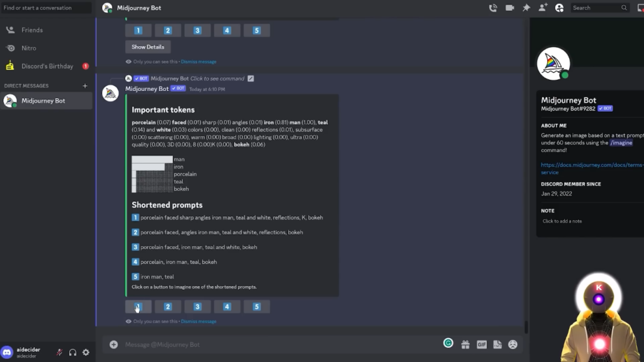The image size is (644, 362).
Task: Open Discord's Birthday item
Action: click(x=46, y=66)
